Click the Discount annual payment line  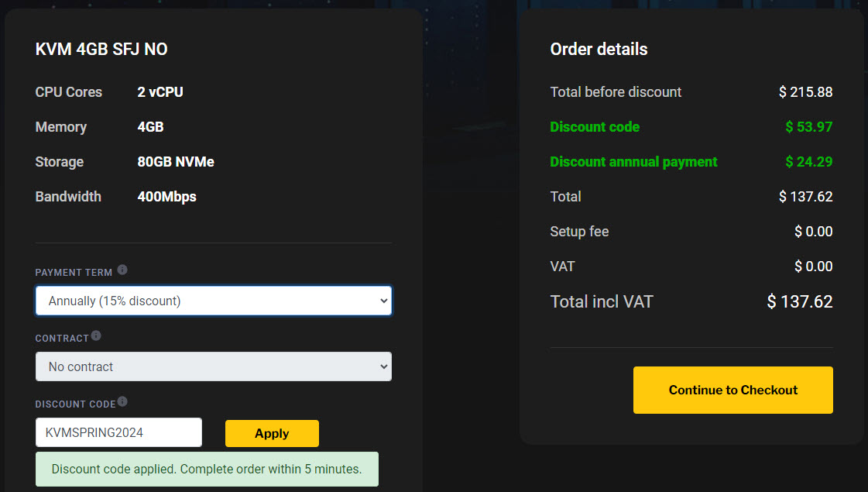tap(633, 161)
